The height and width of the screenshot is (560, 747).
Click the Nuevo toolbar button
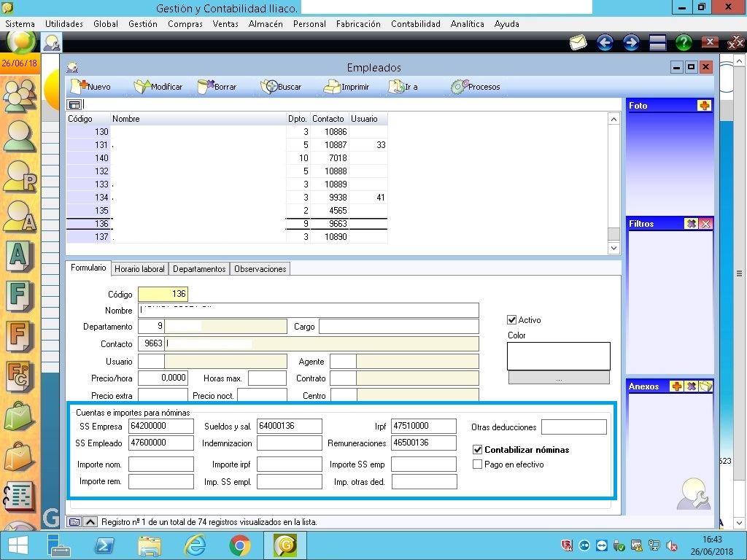click(90, 87)
